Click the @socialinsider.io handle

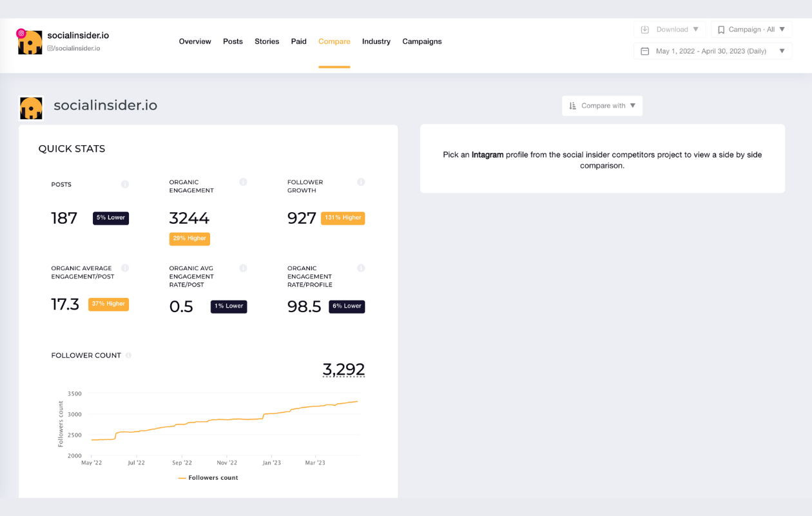(x=73, y=48)
